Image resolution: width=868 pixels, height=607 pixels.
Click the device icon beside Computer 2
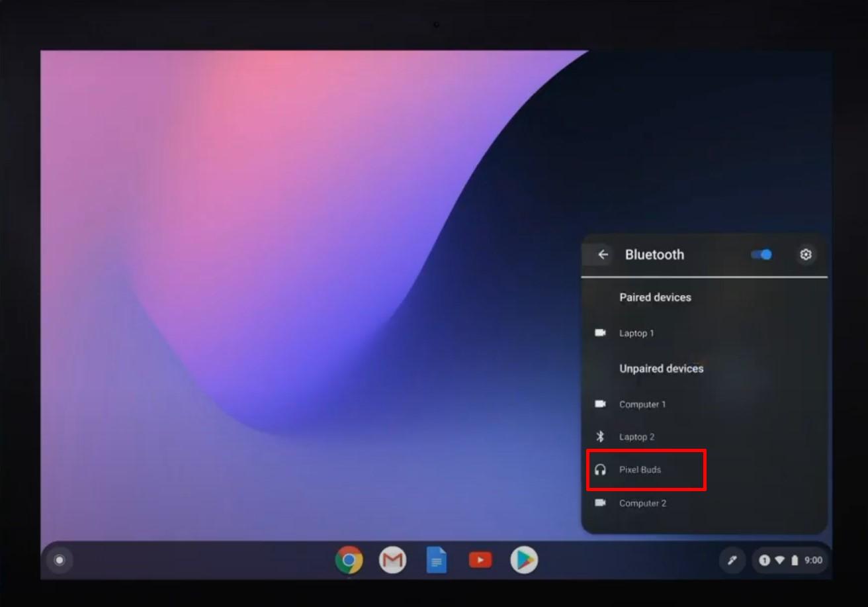tap(600, 503)
